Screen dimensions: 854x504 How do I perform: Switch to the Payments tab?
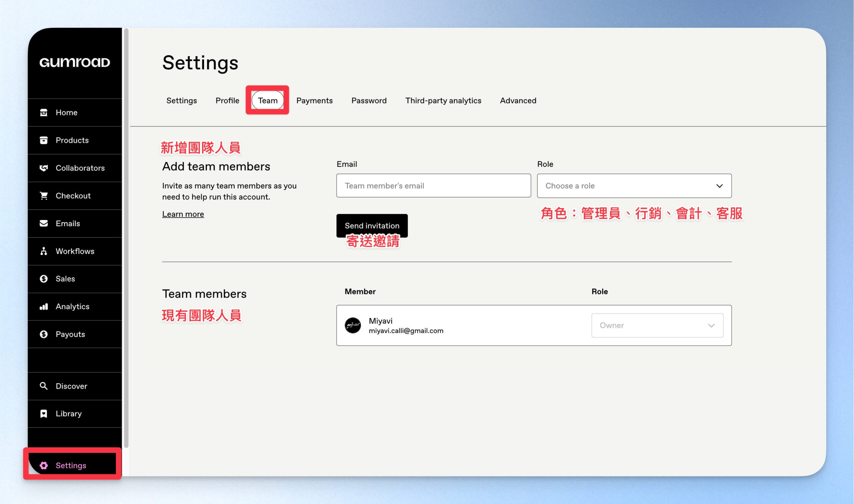(x=315, y=100)
